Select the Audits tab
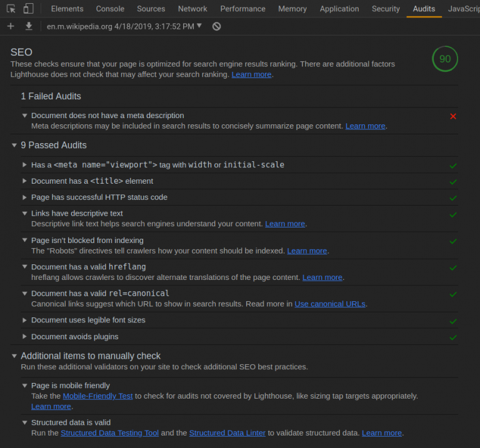Viewport: 480px width, 448px height. click(x=424, y=9)
